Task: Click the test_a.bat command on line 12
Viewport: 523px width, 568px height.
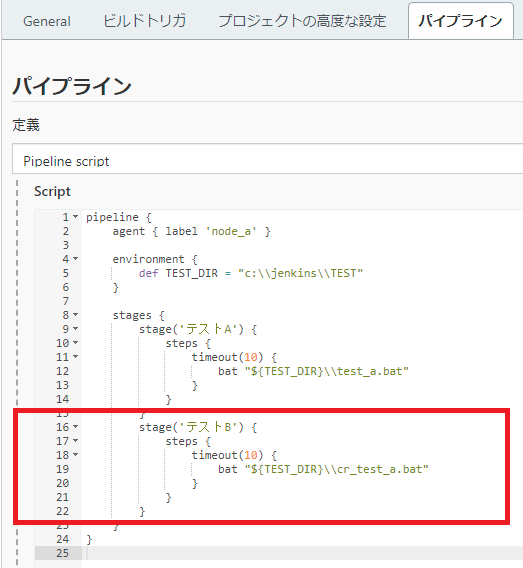Action: [x=313, y=371]
